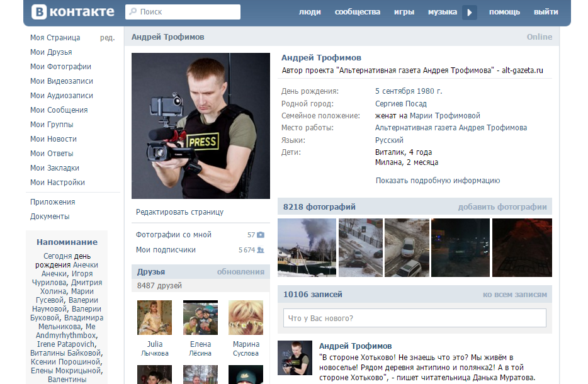The image size is (588, 384).
Task: Click 'выйти' to log out
Action: (x=545, y=12)
